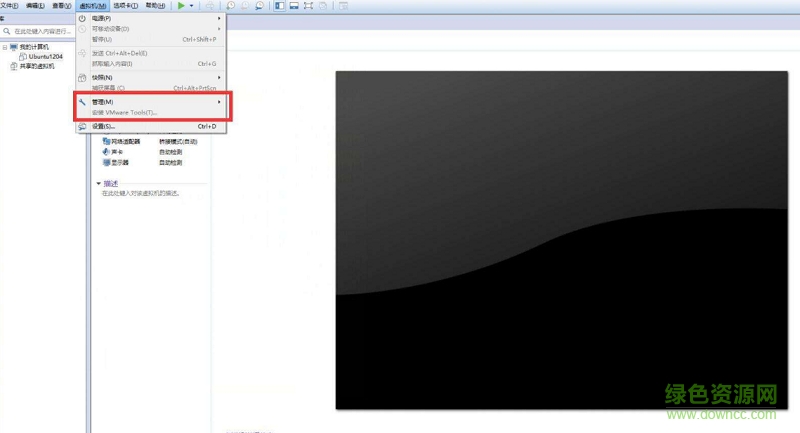The height and width of the screenshot is (433, 800).
Task: Open the 帮助(H) menu
Action: click(155, 6)
